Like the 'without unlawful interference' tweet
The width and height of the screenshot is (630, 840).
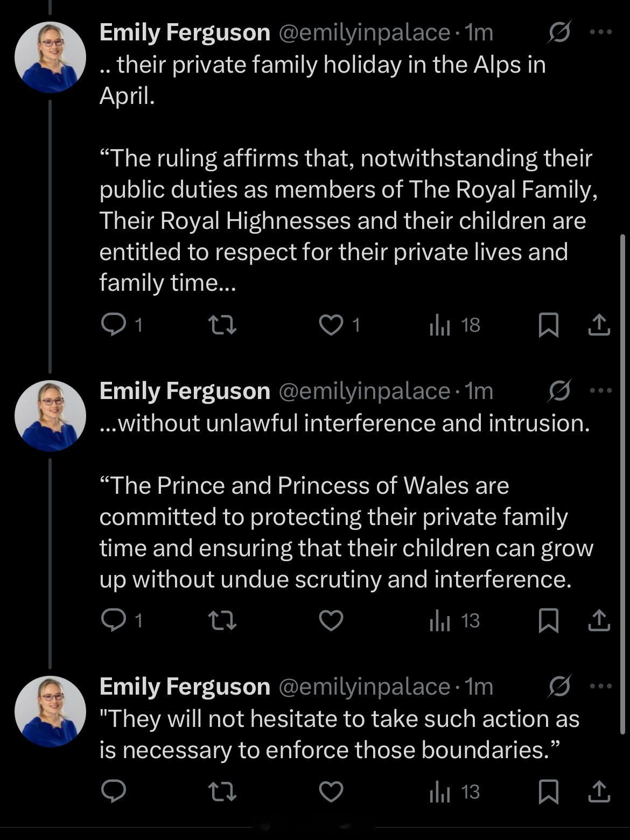click(x=331, y=621)
